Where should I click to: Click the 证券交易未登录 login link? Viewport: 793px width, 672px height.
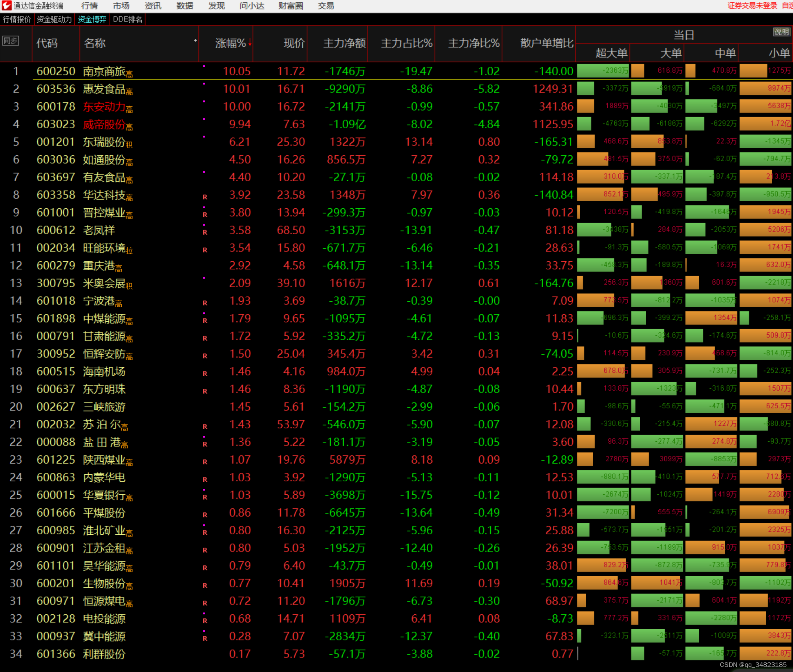tap(752, 5)
